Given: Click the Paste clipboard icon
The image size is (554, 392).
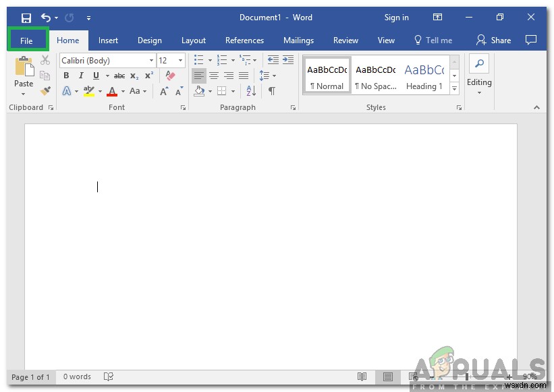Looking at the screenshot, I should coord(24,66).
